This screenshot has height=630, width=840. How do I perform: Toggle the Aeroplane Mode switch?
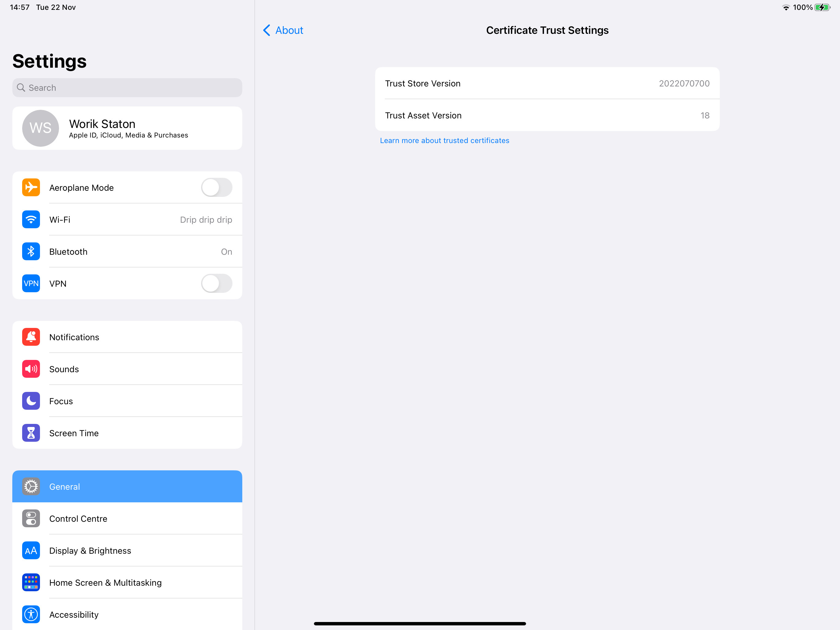(216, 188)
